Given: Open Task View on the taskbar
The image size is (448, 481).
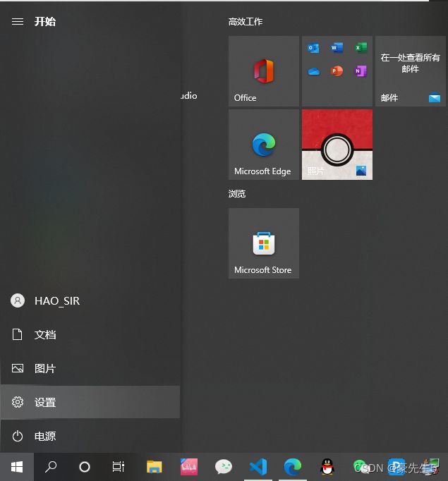Looking at the screenshot, I should point(118,467).
